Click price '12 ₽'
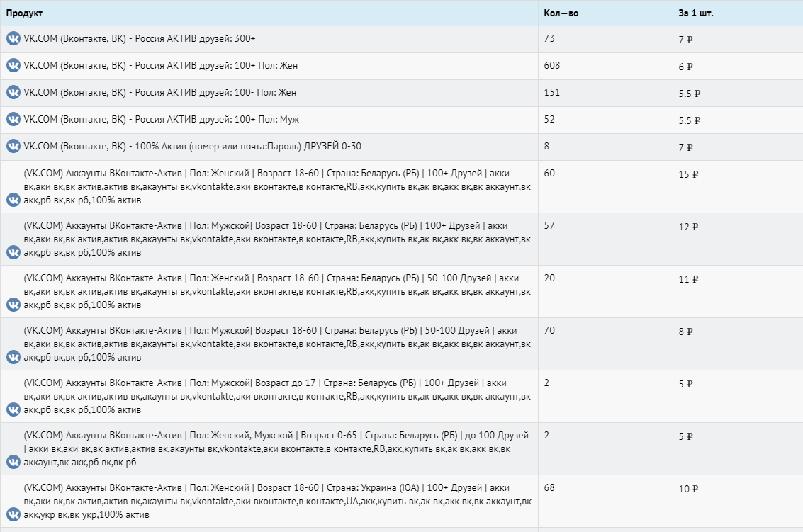The width and height of the screenshot is (803, 532). click(688, 227)
